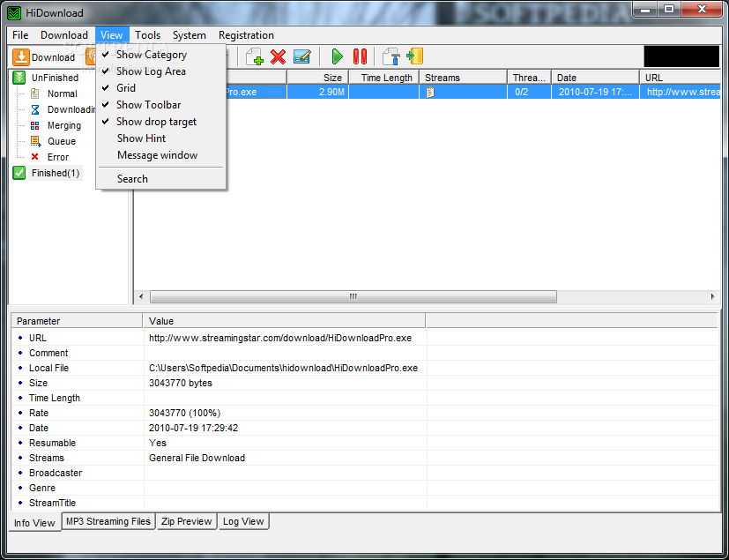The width and height of the screenshot is (729, 560).
Task: Enable the Show Hint option
Action: click(160, 138)
